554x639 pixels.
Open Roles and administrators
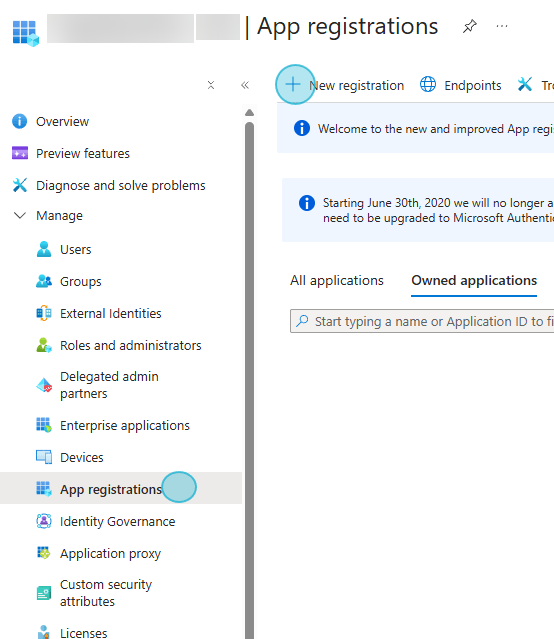[130, 345]
